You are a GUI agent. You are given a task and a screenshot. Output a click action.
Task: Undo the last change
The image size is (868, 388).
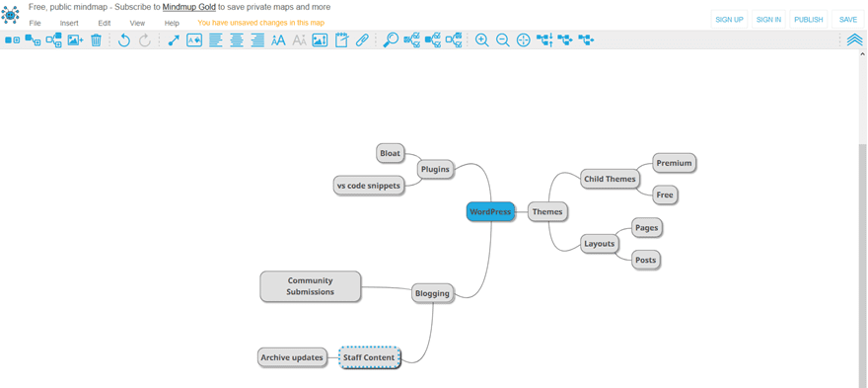124,39
